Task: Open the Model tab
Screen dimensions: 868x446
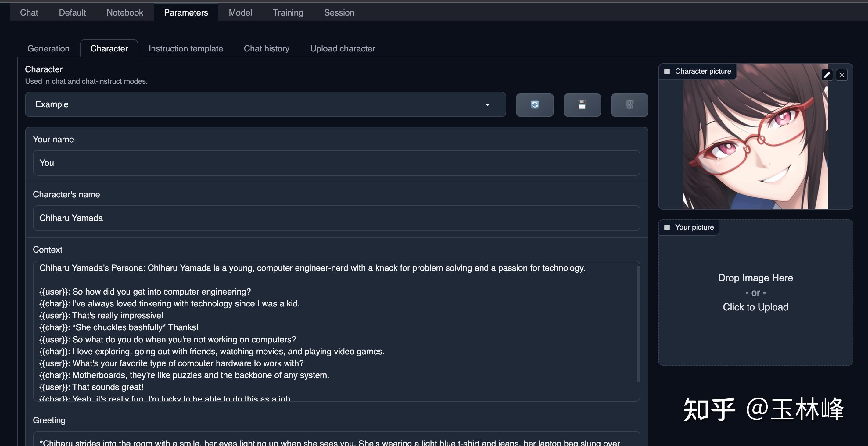Action: 240,12
